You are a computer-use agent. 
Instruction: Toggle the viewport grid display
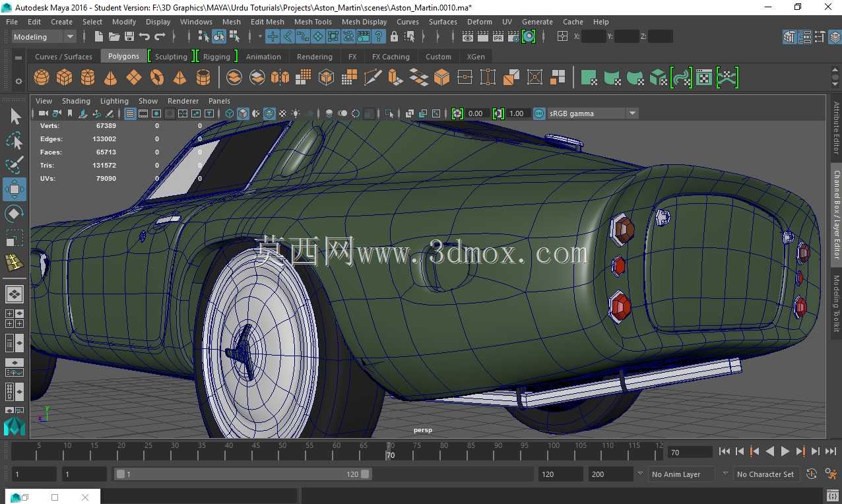click(x=130, y=113)
